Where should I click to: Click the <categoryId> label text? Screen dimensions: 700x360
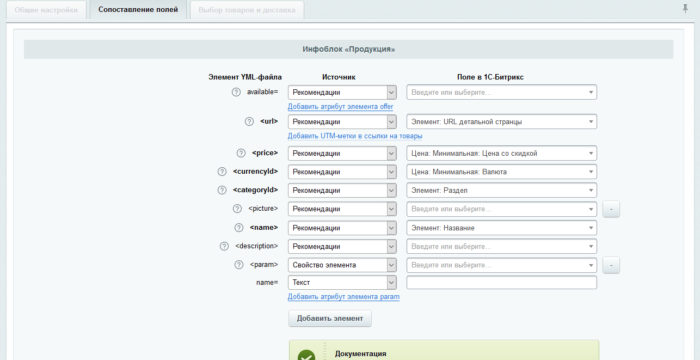coord(255,190)
